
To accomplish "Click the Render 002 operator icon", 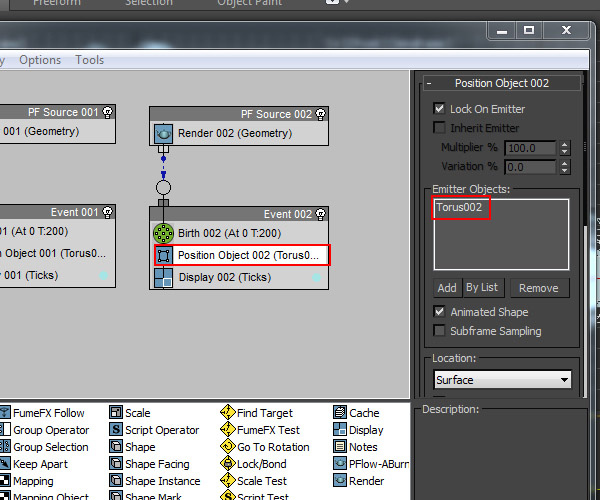I will pos(163,134).
